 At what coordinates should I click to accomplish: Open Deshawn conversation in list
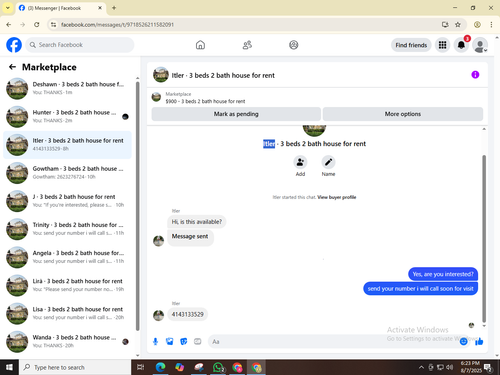(x=68, y=88)
